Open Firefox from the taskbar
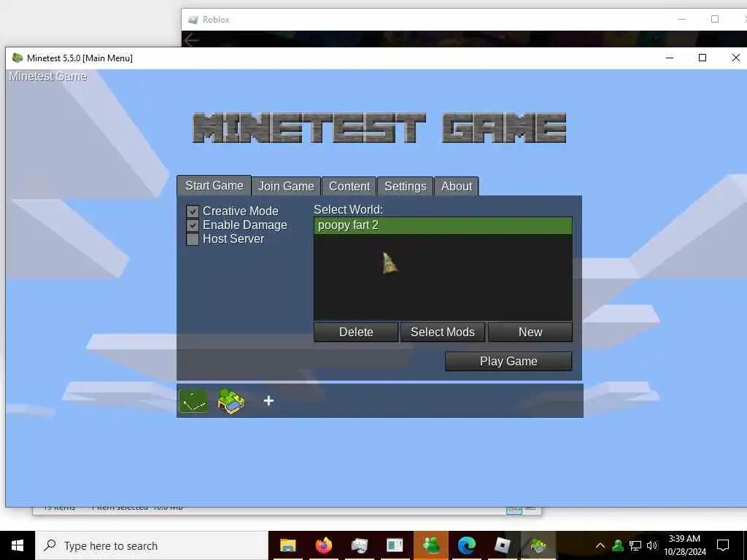The height and width of the screenshot is (560, 747). point(323,545)
